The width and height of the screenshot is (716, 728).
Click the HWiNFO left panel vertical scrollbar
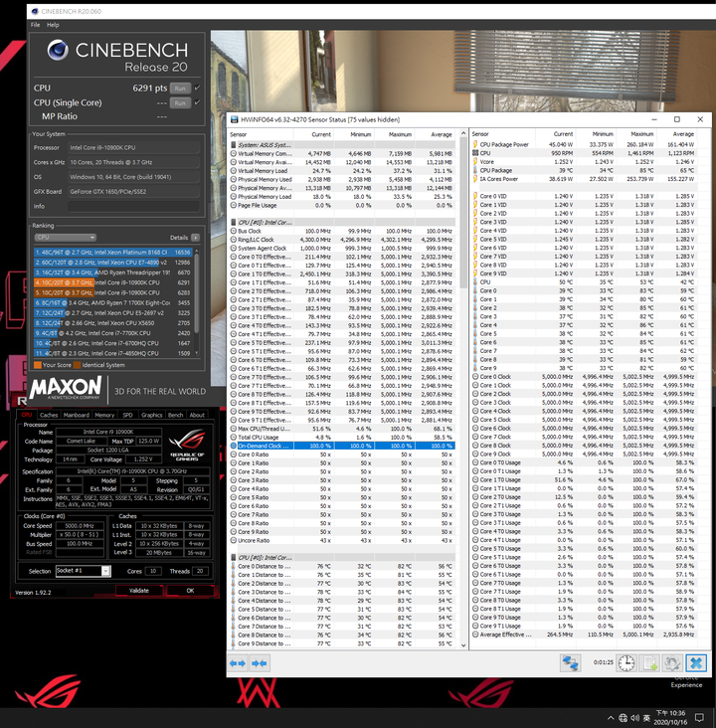pos(463,214)
